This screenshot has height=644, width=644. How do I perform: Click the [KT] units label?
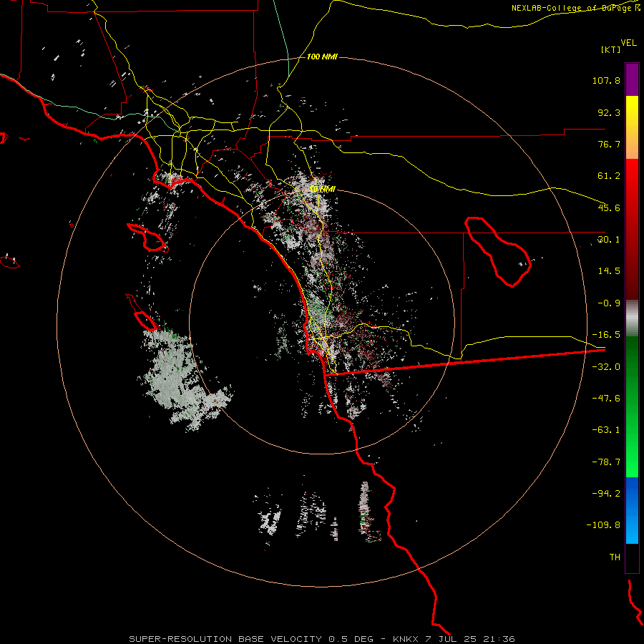click(x=610, y=49)
